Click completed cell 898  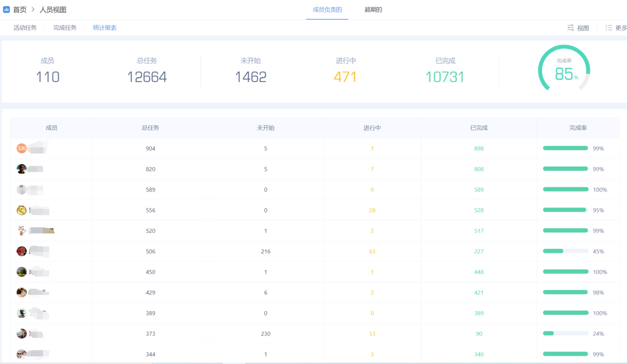tap(479, 149)
